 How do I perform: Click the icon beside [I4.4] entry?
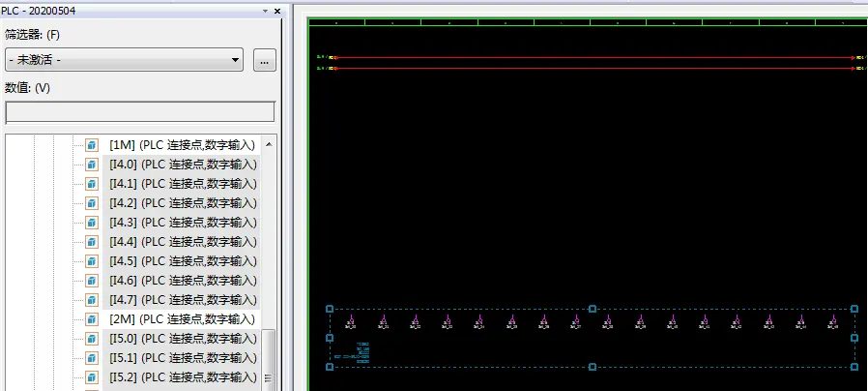click(92, 242)
